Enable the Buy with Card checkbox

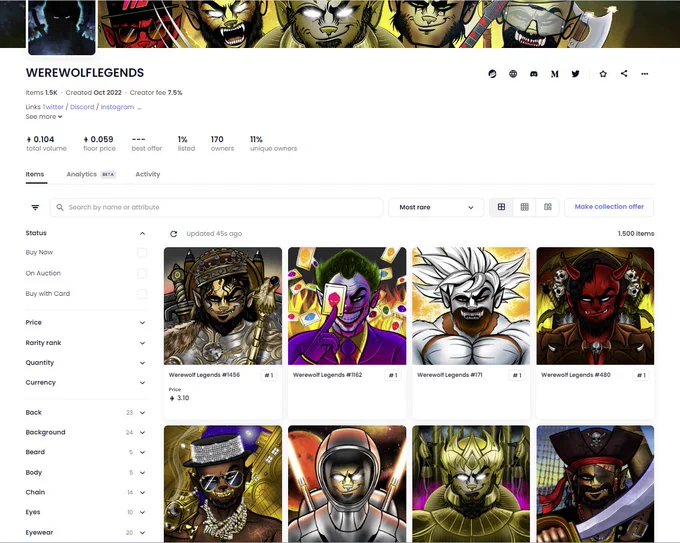[142, 294]
